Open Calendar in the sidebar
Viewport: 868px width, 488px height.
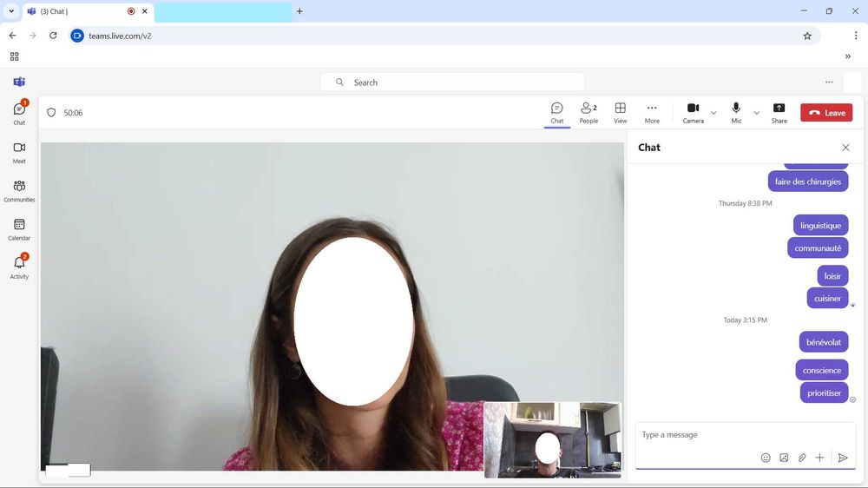click(x=19, y=229)
